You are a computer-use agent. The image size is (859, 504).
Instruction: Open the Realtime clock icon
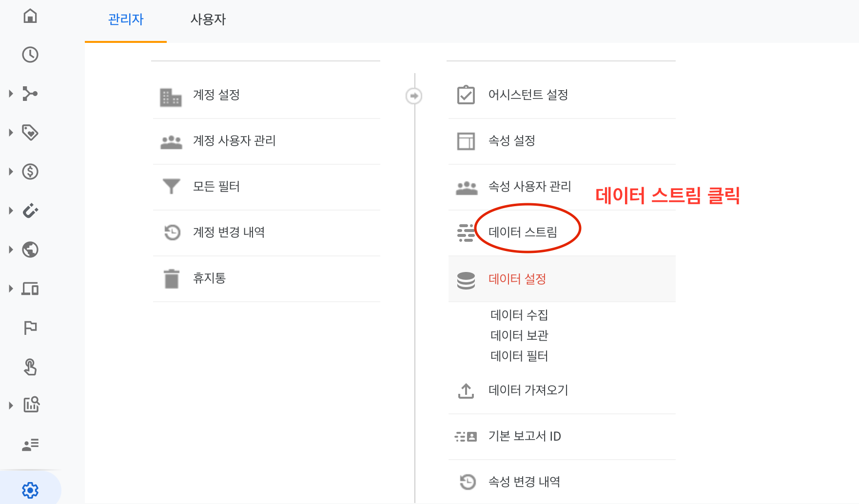(x=30, y=55)
